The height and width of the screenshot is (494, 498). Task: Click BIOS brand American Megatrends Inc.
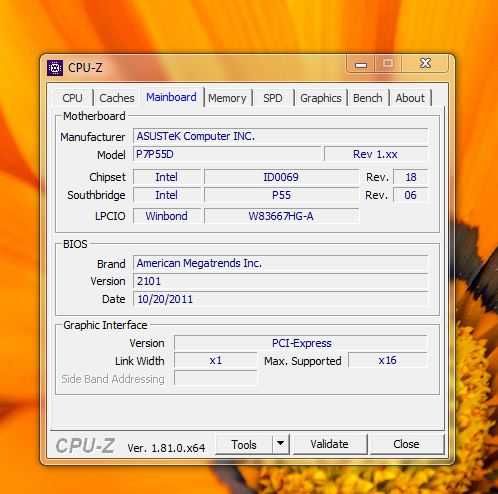click(x=280, y=263)
